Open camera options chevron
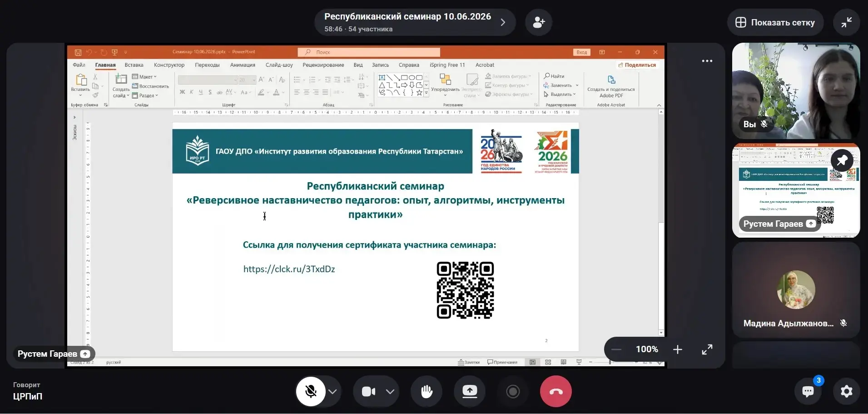The width and height of the screenshot is (868, 414). 390,392
